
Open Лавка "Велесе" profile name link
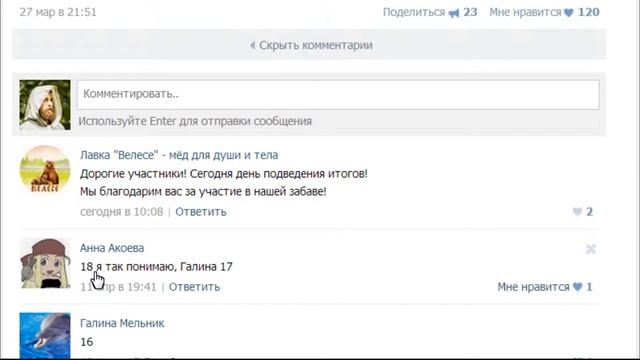click(x=179, y=155)
